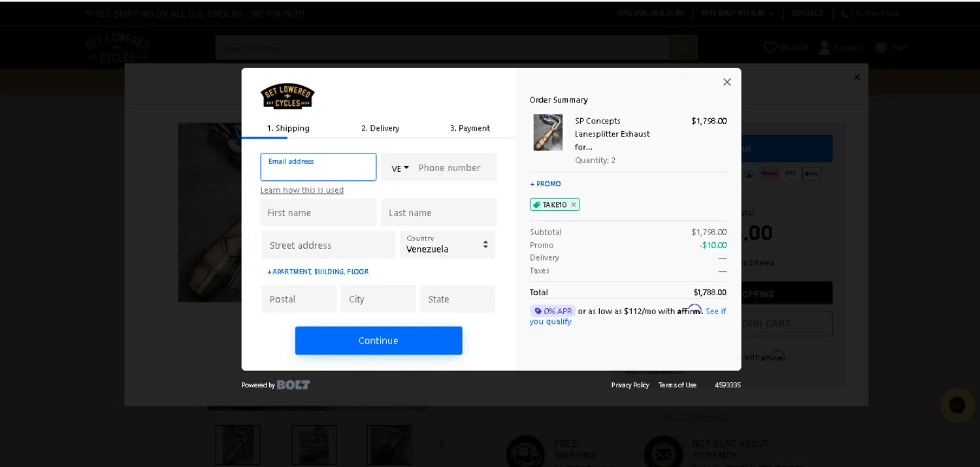
Task: Click the TAKE10 promo tag icon
Action: 537,204
